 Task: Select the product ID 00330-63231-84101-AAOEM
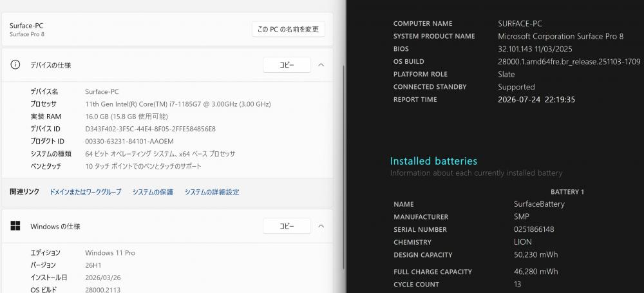click(129, 142)
